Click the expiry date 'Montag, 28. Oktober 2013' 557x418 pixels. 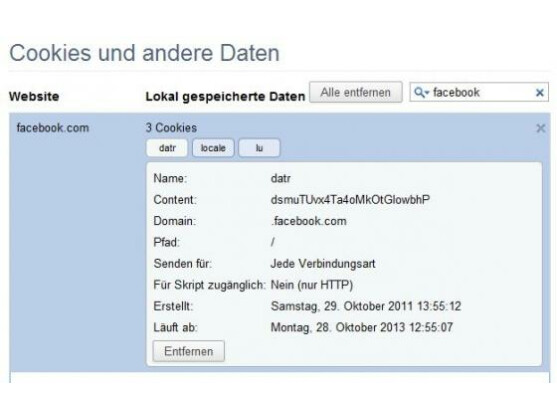(338, 327)
